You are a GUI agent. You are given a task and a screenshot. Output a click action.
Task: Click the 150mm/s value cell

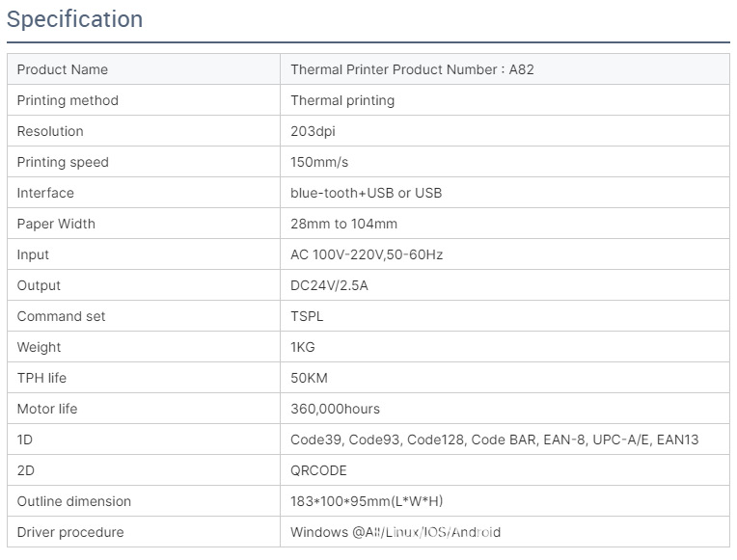(319, 162)
